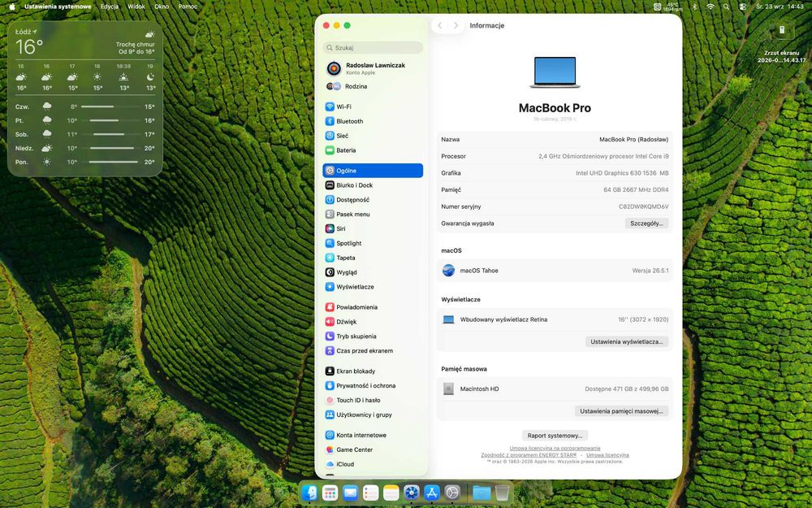
Task: Open Powiadomienia settings
Action: (373, 307)
